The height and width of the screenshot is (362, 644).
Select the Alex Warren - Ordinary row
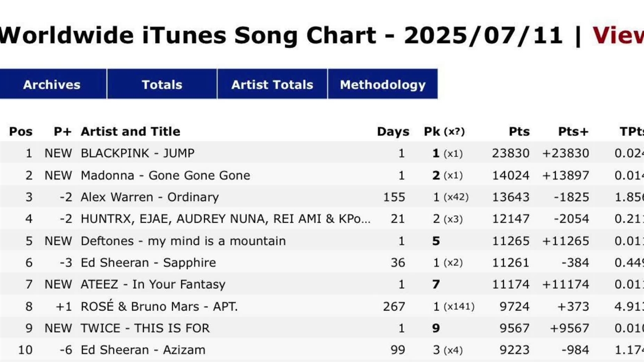click(149, 197)
